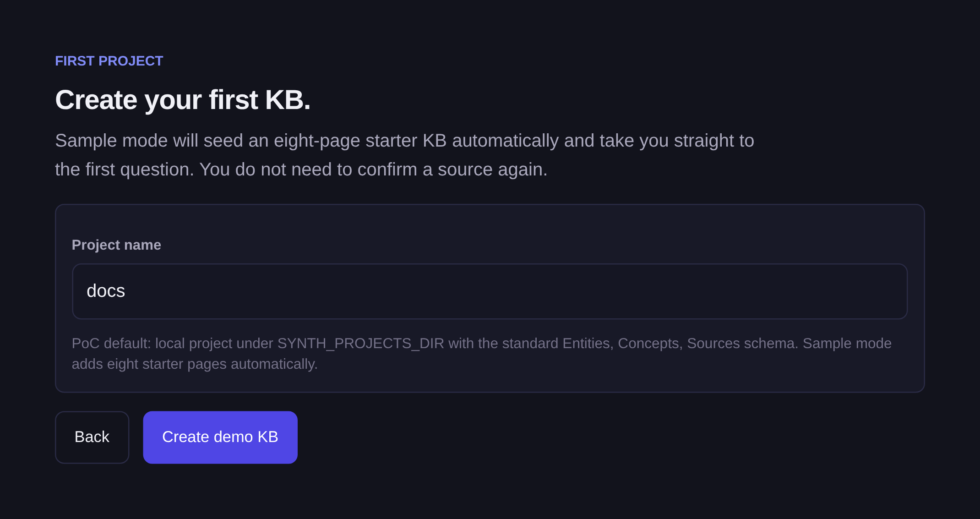Click 'eight-page starter KB' phrase in description
The height and width of the screenshot is (519, 980).
[x=360, y=141]
